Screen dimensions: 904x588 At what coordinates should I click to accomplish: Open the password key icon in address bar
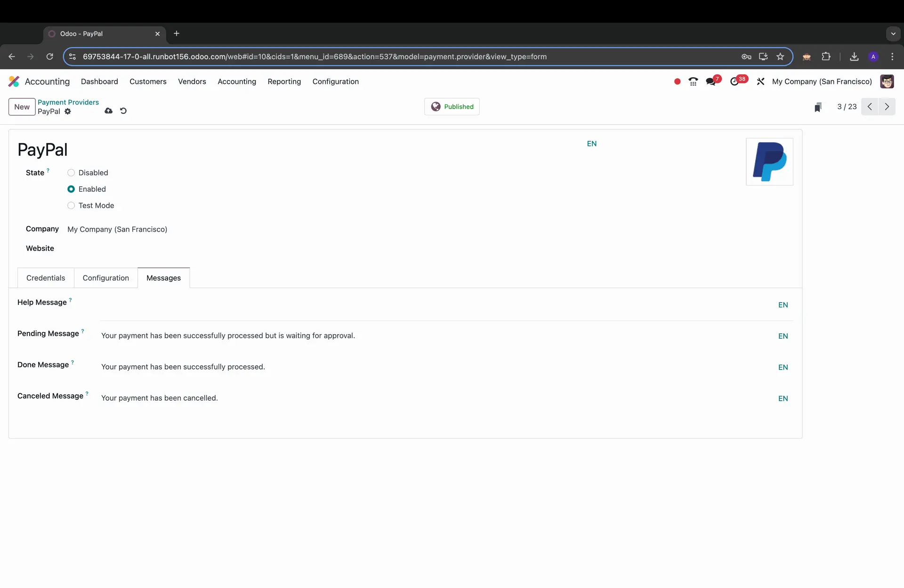746,56
